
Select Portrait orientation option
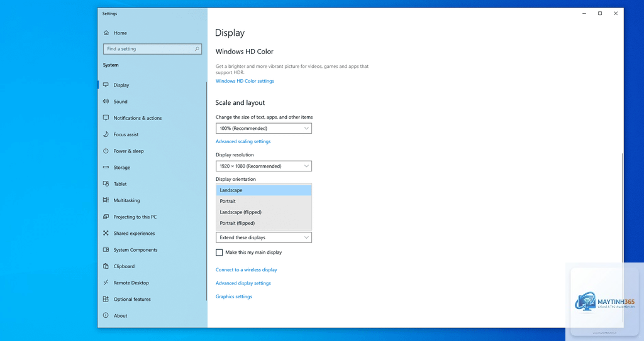click(264, 201)
